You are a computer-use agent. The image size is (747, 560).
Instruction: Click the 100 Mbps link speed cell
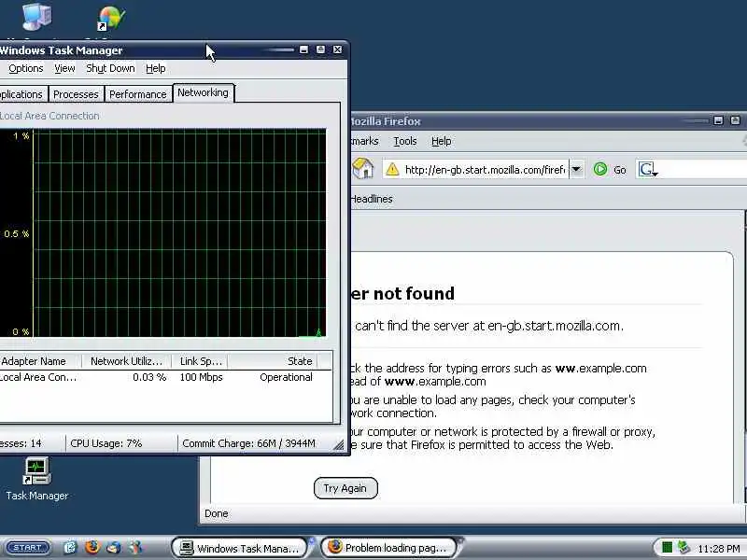[x=201, y=377]
